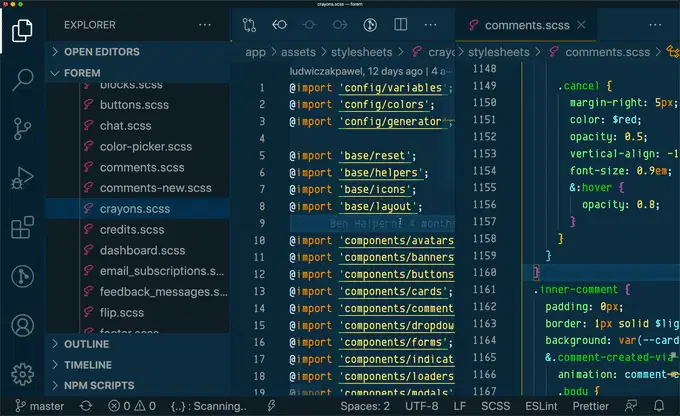Click line number 9 in crayons.scss
This screenshot has height=416, width=680.
pyautogui.click(x=262, y=223)
